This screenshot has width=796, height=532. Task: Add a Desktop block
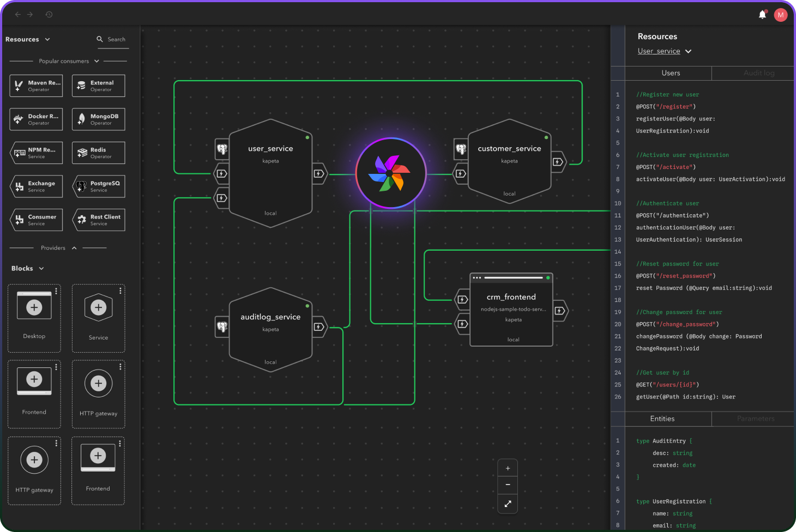[x=34, y=318]
